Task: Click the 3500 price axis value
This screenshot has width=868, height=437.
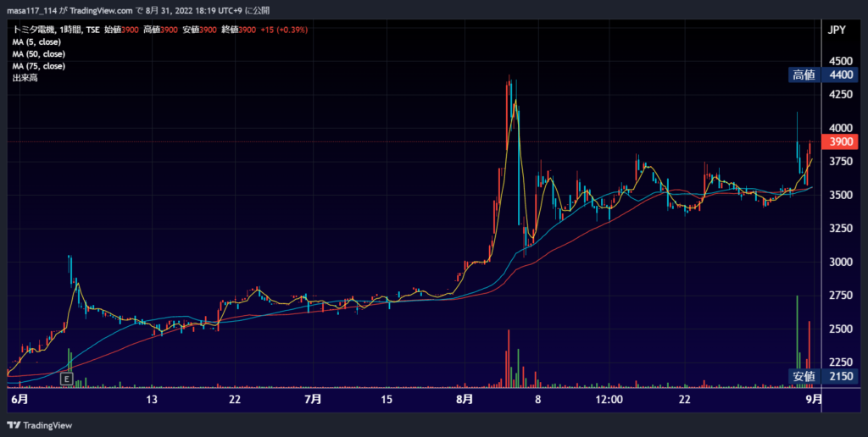Action: click(841, 196)
